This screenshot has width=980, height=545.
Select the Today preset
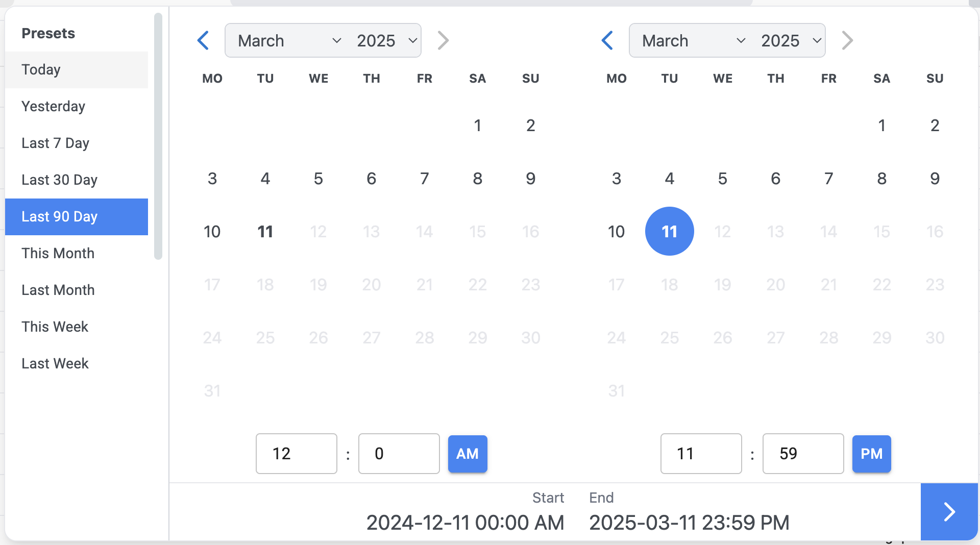tap(77, 69)
